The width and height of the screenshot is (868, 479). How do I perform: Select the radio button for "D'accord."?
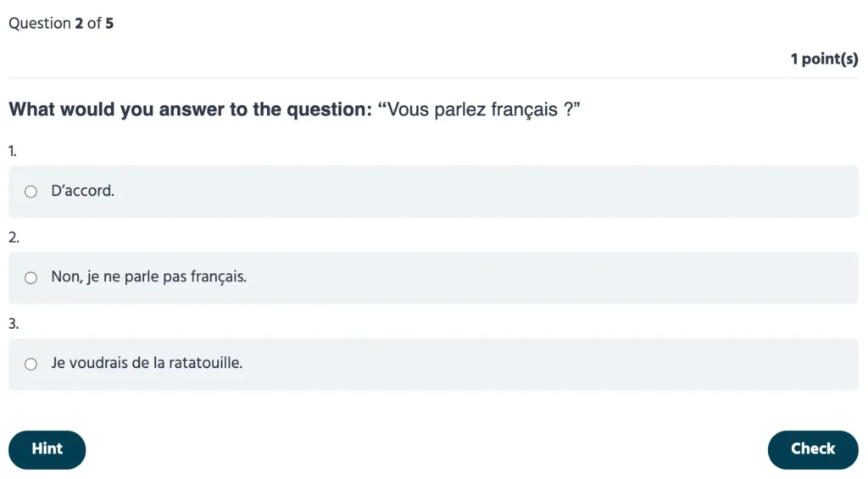coord(31,192)
